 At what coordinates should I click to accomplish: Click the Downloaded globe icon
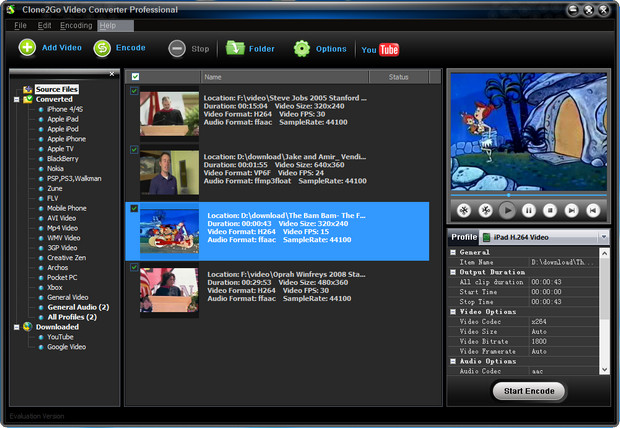pyautogui.click(x=28, y=327)
